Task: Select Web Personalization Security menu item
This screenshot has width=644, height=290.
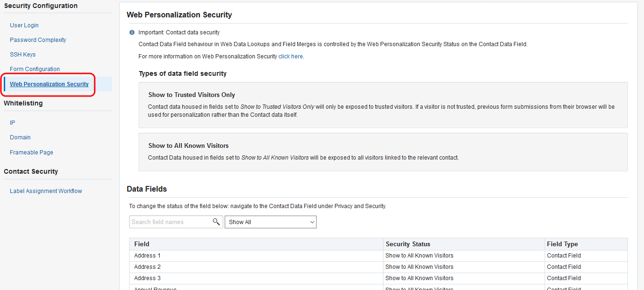Action: [49, 84]
